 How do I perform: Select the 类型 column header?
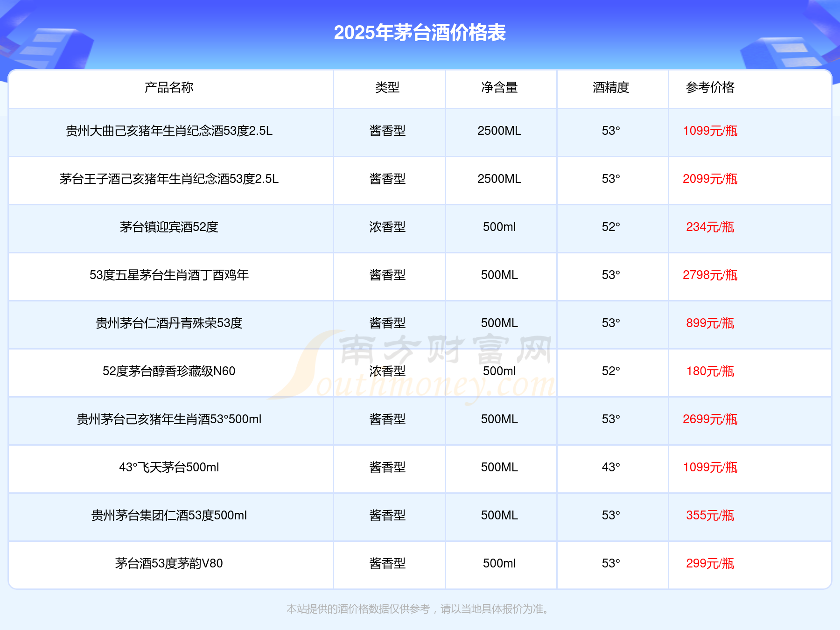coord(387,87)
